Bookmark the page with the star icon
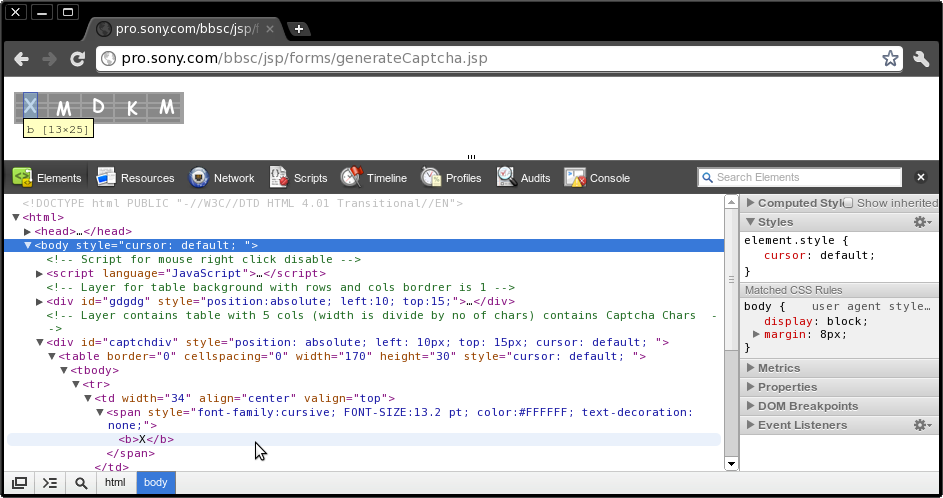 [x=890, y=58]
